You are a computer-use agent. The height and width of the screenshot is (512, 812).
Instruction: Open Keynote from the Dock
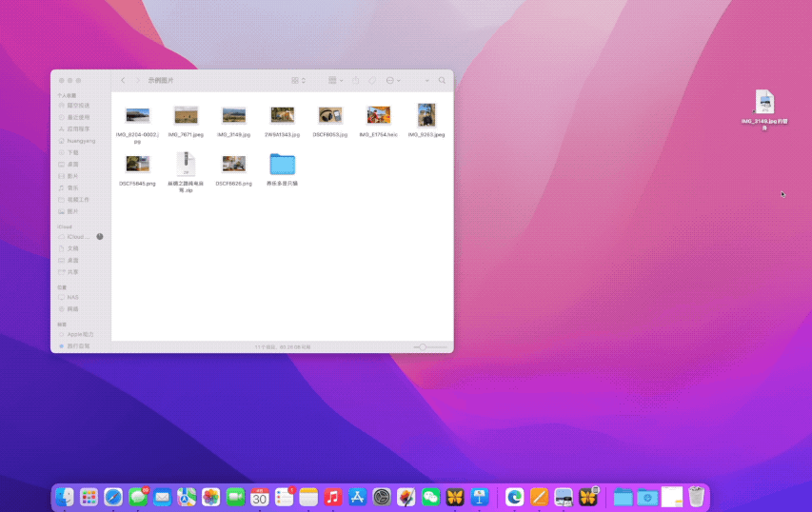click(480, 497)
